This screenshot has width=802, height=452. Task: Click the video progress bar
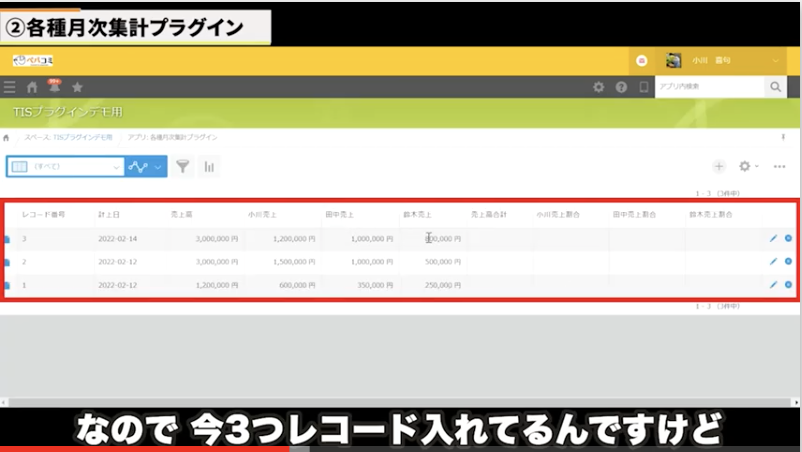[x=401, y=449]
